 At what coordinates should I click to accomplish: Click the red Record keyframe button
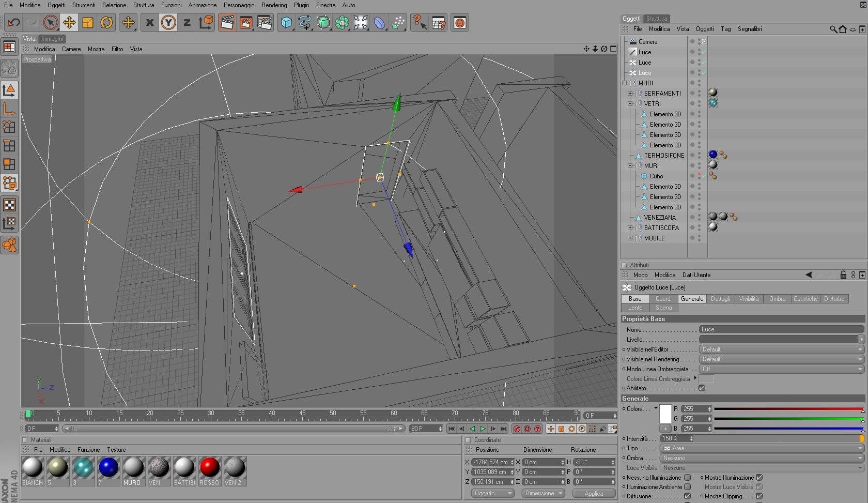(x=516, y=429)
